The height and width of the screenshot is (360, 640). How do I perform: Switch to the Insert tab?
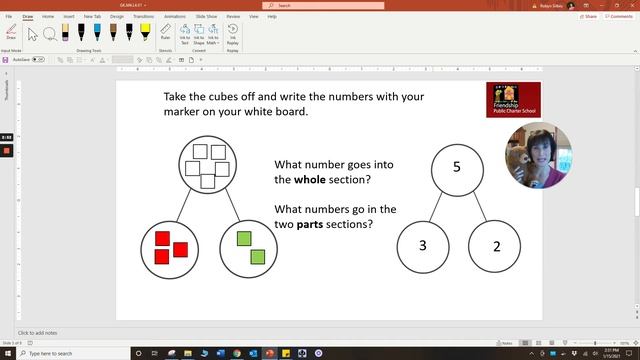pos(69,16)
